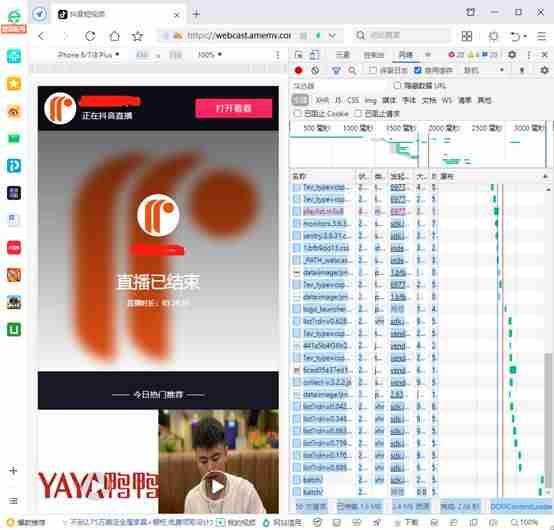The height and width of the screenshot is (530, 554).
Task: Add a sidebar app with the plus icon
Action: (13, 471)
